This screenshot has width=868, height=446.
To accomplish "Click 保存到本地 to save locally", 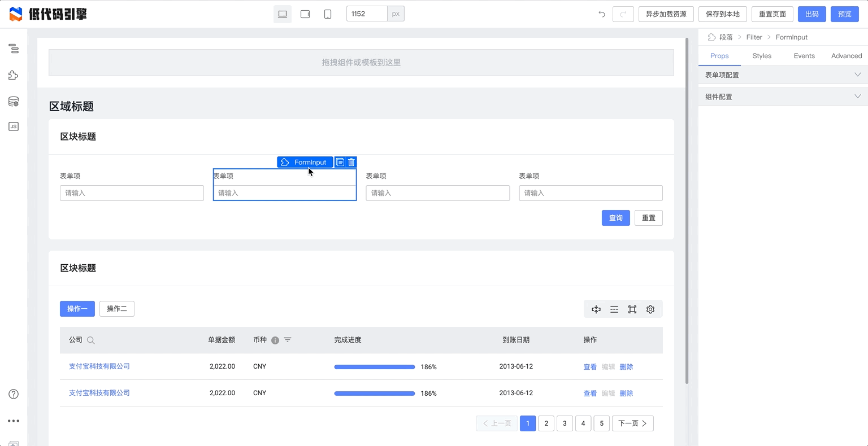I will pyautogui.click(x=723, y=14).
